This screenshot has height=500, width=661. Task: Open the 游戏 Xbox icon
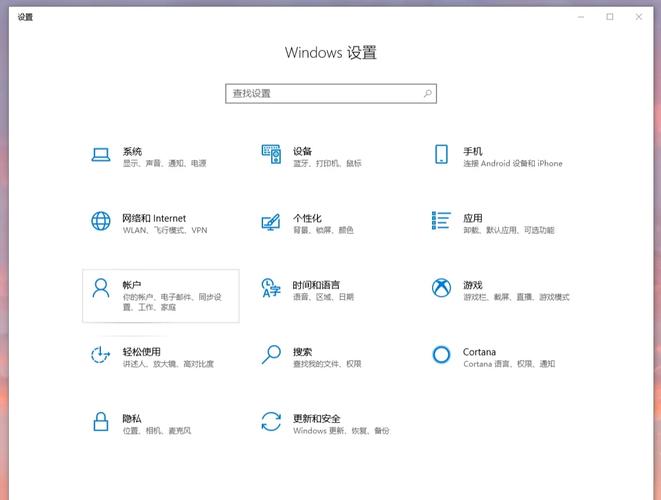(441, 288)
